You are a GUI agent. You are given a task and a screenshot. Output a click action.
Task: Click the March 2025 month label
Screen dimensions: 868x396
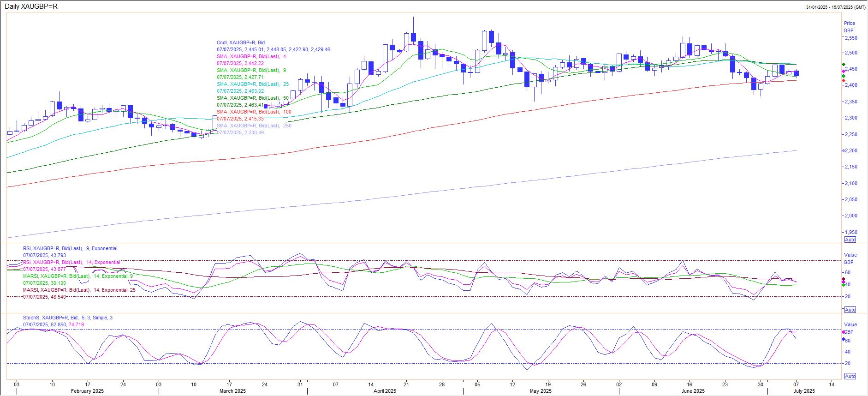[232, 391]
